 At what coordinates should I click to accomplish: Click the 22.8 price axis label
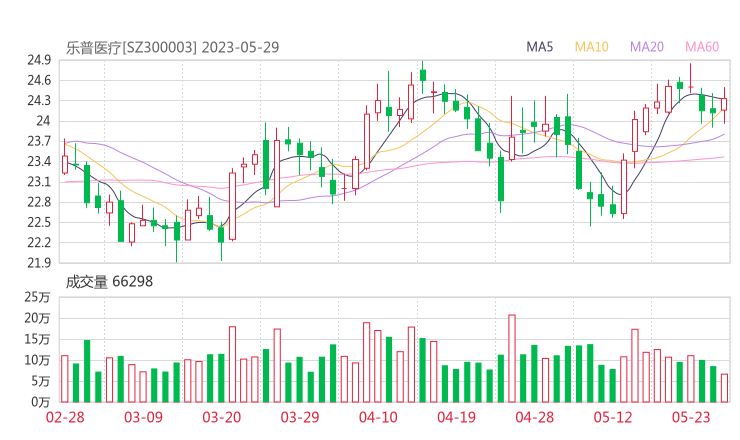[x=39, y=202]
